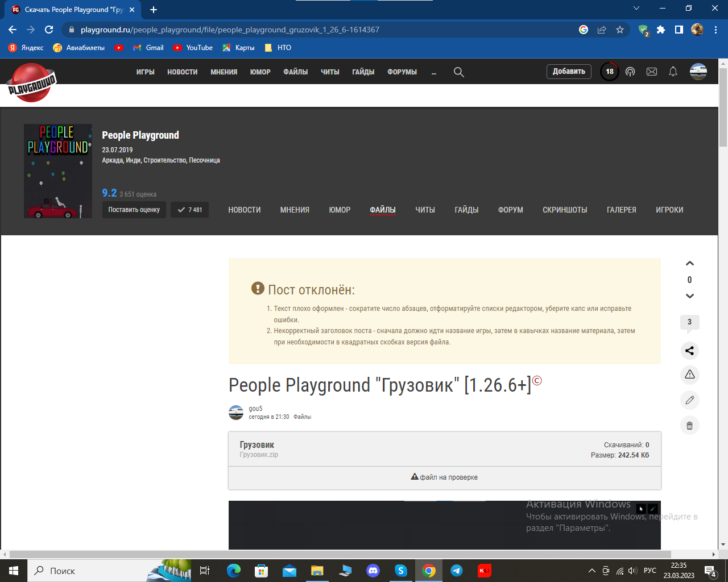Open the site search magnifier icon
This screenshot has height=582, width=728.
[x=458, y=72]
